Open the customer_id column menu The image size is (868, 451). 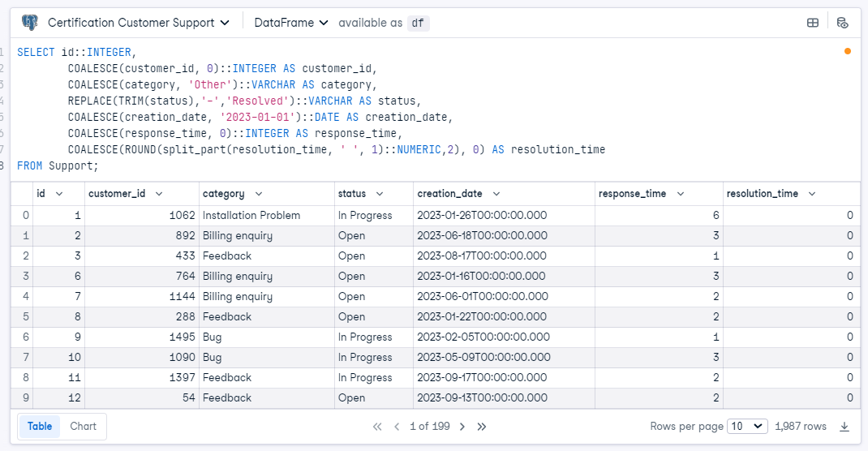tap(158, 194)
